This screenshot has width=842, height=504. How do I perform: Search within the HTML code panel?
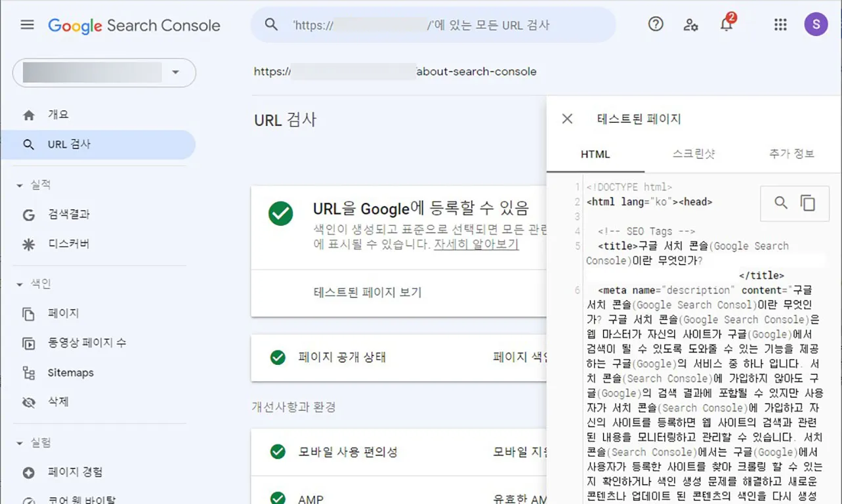pyautogui.click(x=781, y=203)
